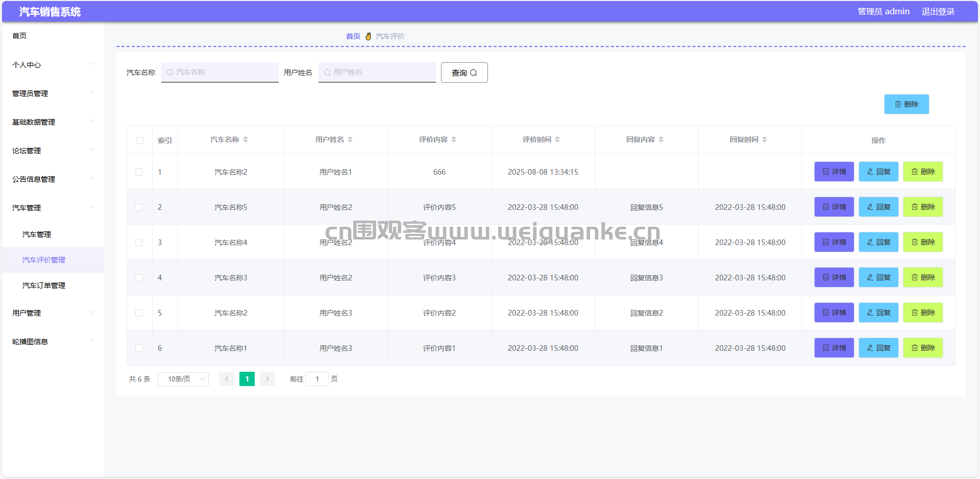Viewport: 980px width, 479px height.
Task: Click the sort icon on 评价时间 column
Action: click(557, 140)
